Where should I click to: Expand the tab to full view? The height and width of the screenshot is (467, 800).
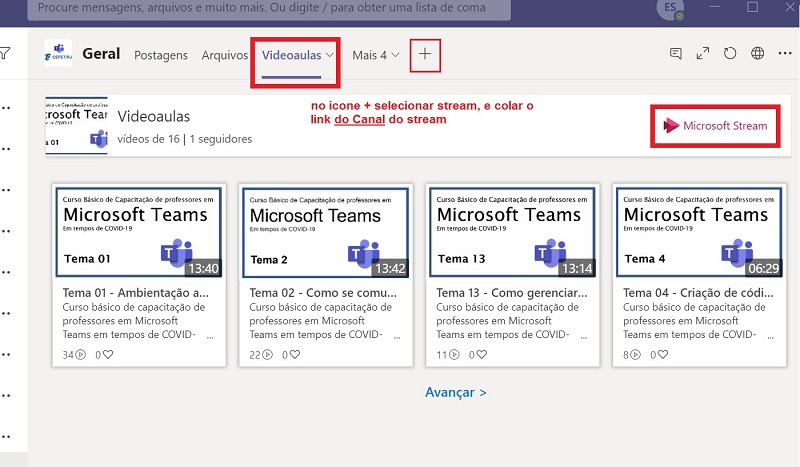point(703,53)
